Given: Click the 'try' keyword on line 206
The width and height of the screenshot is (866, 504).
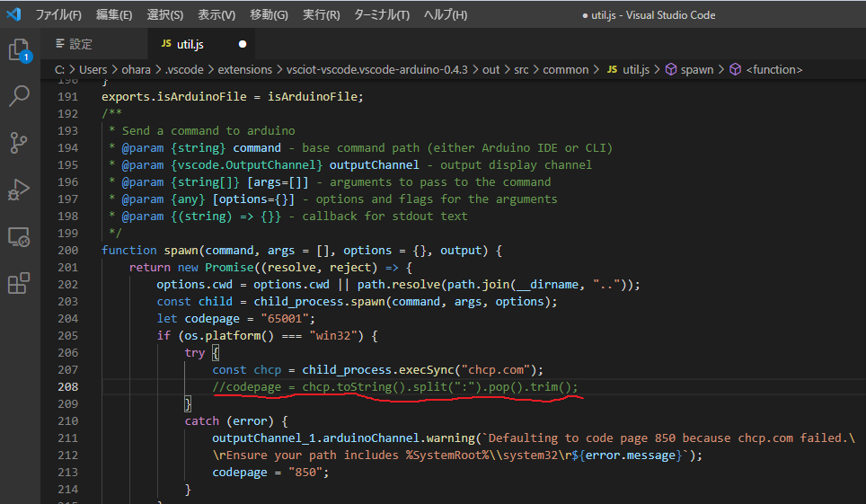Looking at the screenshot, I should click(194, 352).
